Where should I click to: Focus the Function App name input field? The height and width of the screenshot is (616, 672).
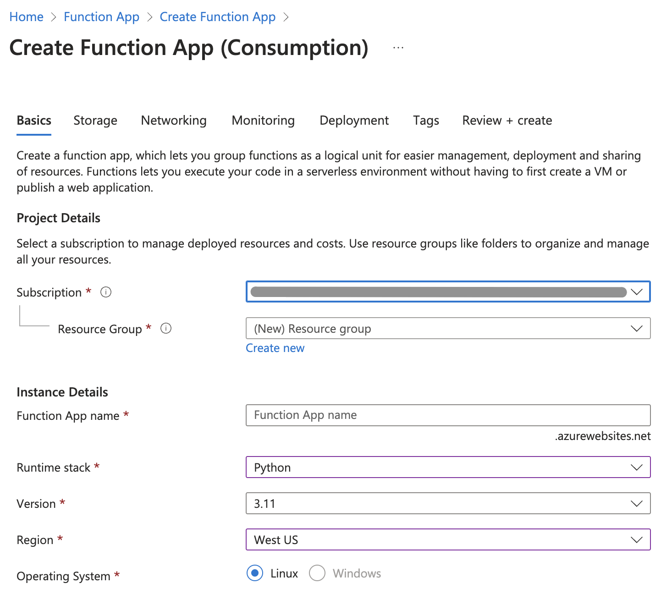448,415
